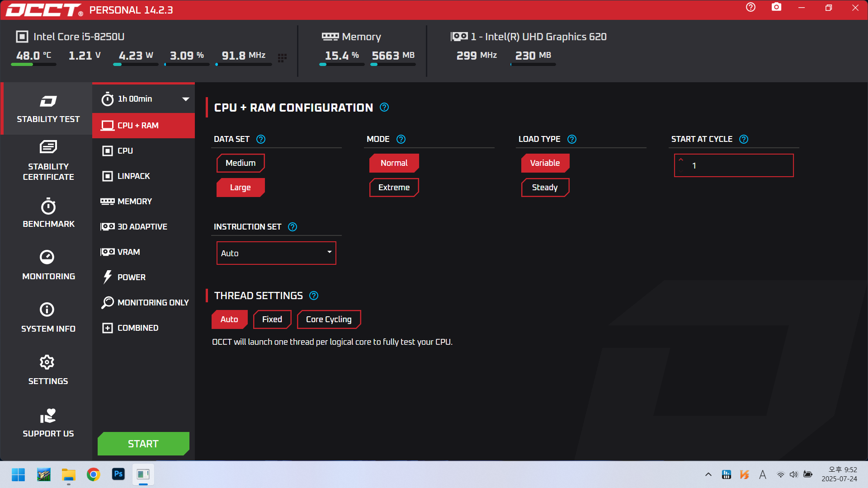
Task: Select the Combined test
Action: 144,328
